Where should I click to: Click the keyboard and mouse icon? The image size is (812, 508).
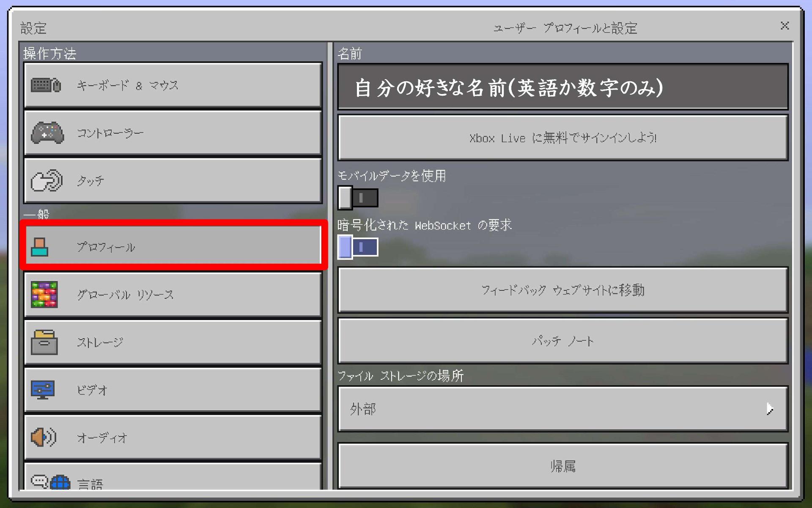tap(46, 85)
